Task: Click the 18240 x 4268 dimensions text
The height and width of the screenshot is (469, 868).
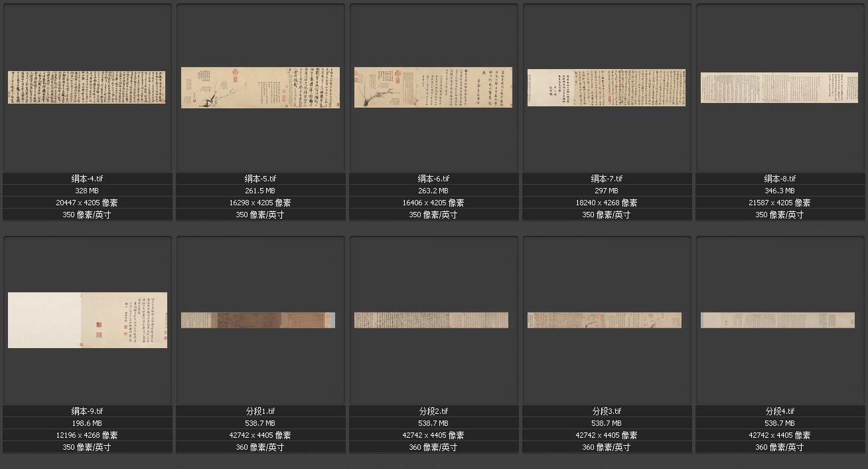Action: point(607,203)
